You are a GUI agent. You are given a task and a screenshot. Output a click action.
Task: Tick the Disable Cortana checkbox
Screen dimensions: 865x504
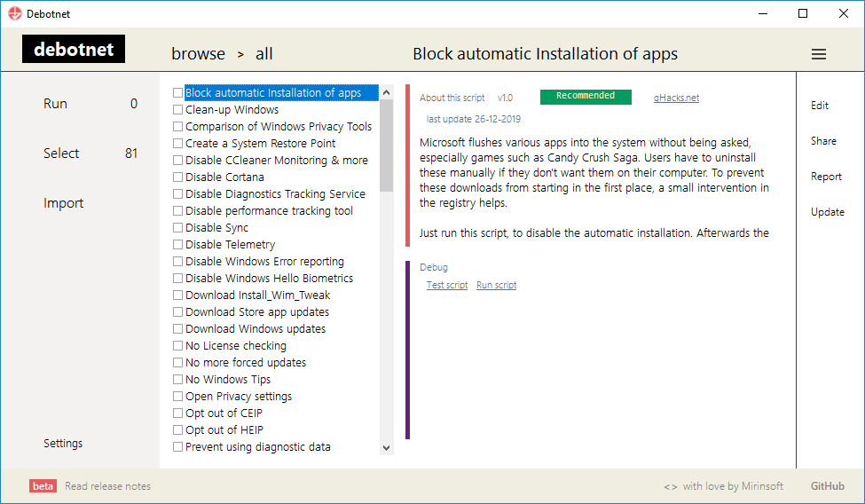(177, 177)
